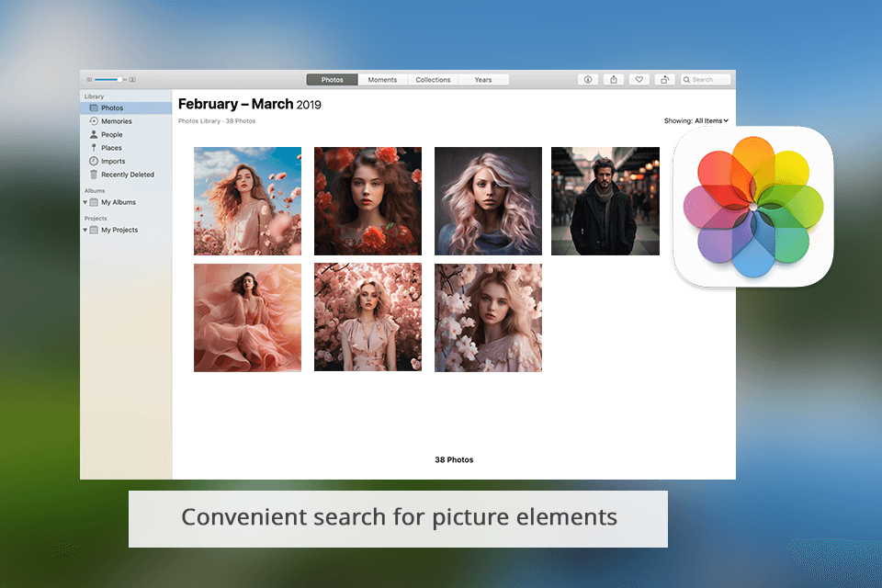Open the Showing All Items dropdown
This screenshot has width=882, height=588.
(696, 120)
